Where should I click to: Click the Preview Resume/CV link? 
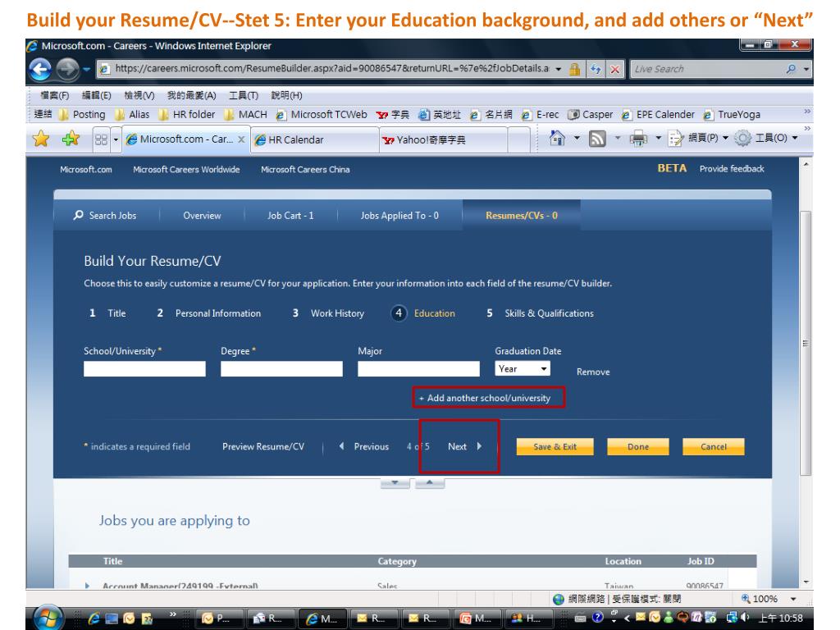[x=263, y=446]
